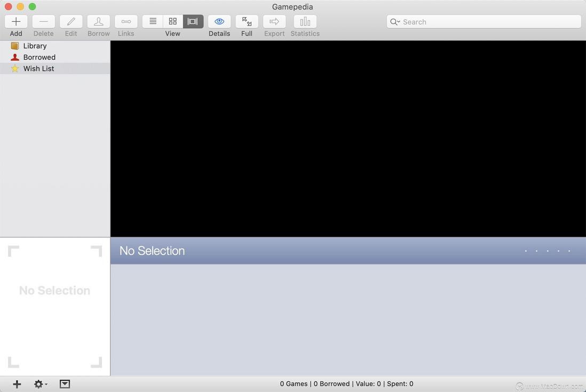Click the Library book icon
Screen dimensions: 586x392
pyautogui.click(x=15, y=46)
